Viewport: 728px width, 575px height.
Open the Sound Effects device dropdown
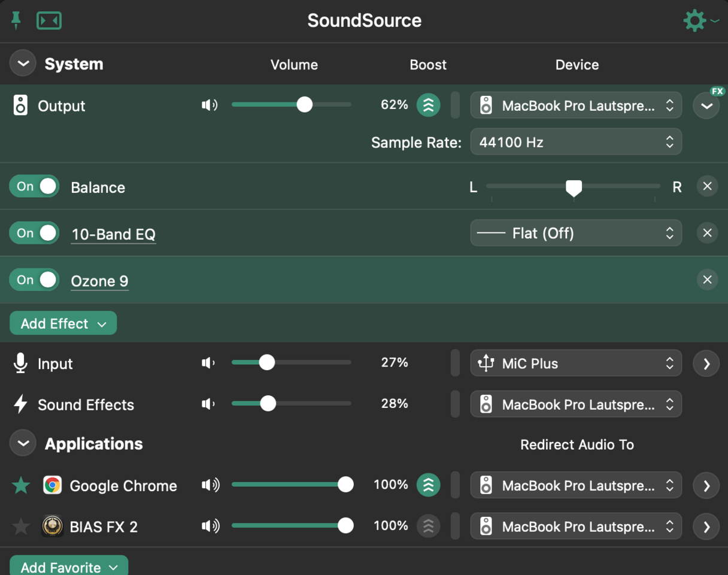tap(576, 404)
